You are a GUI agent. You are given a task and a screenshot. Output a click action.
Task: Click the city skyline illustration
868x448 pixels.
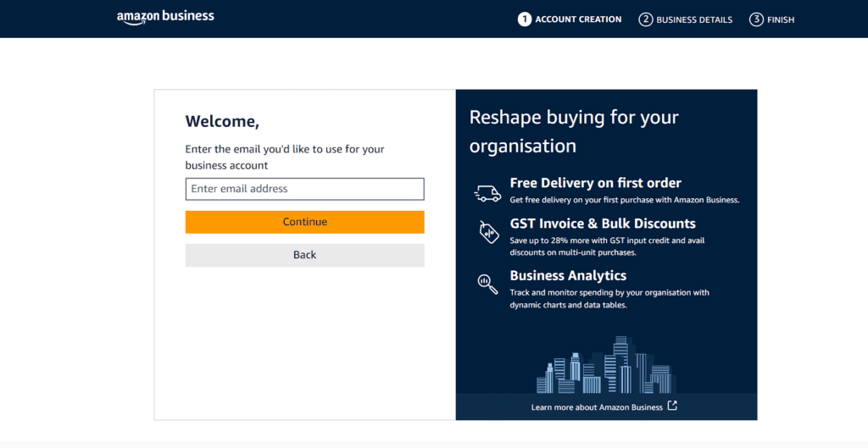pyautogui.click(x=606, y=364)
